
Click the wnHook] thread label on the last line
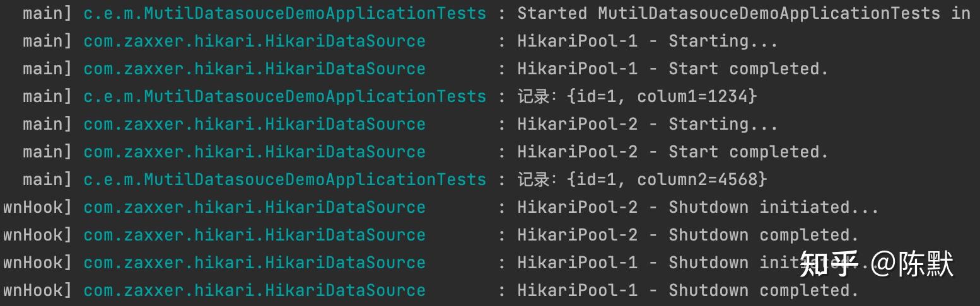point(37,290)
